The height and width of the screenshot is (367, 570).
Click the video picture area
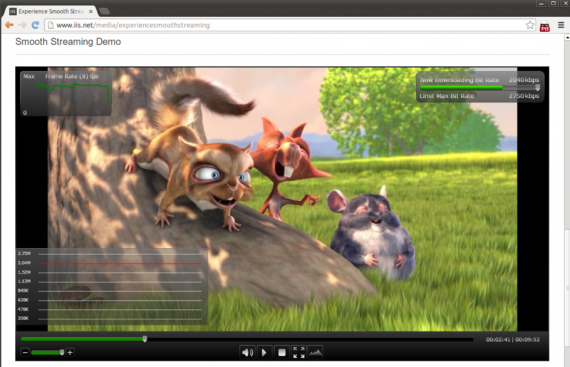[x=282, y=199]
